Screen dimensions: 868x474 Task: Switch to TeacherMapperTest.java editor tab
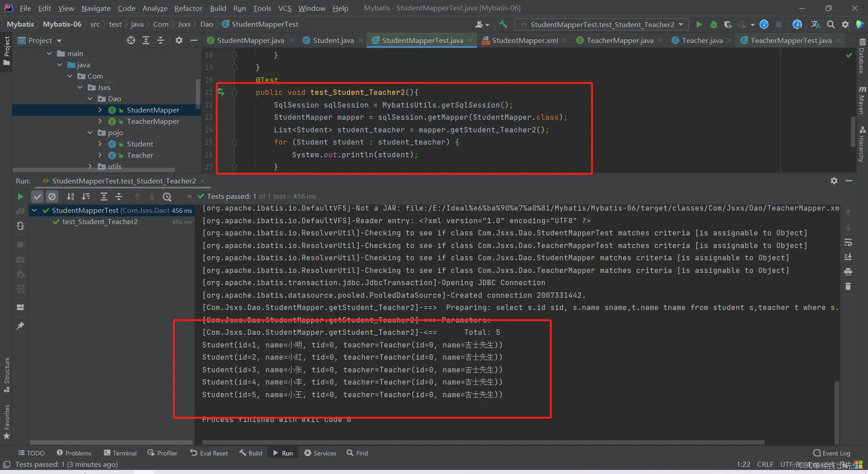(791, 40)
